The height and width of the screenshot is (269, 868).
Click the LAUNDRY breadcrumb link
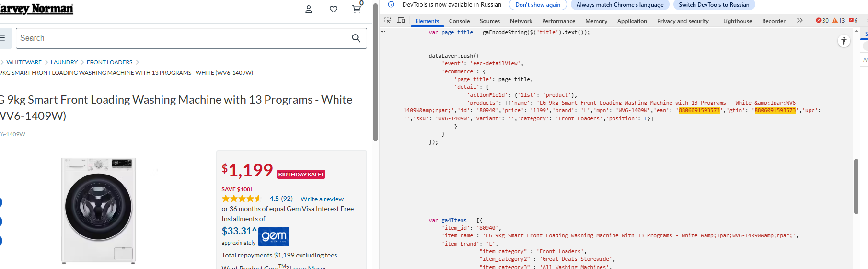pyautogui.click(x=64, y=62)
